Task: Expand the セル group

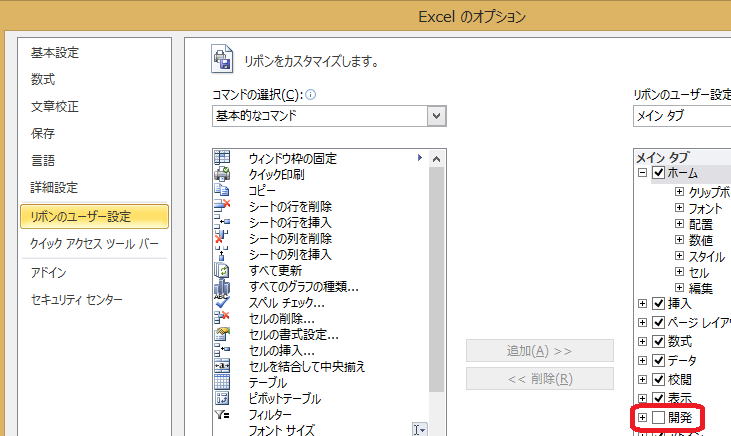Action: (x=679, y=271)
